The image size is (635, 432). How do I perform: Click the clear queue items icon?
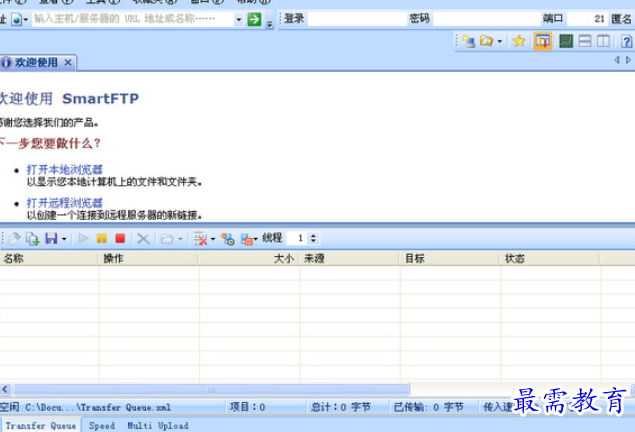point(200,239)
